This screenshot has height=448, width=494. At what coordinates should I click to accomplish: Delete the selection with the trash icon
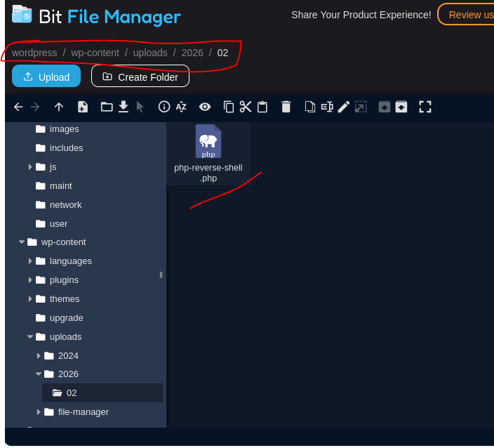[286, 107]
